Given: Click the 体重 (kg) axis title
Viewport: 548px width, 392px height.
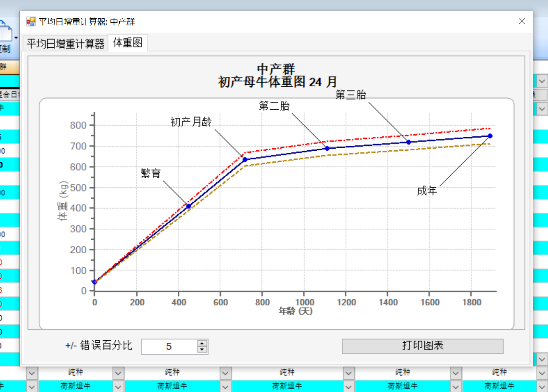Looking at the screenshot, I should (x=63, y=201).
